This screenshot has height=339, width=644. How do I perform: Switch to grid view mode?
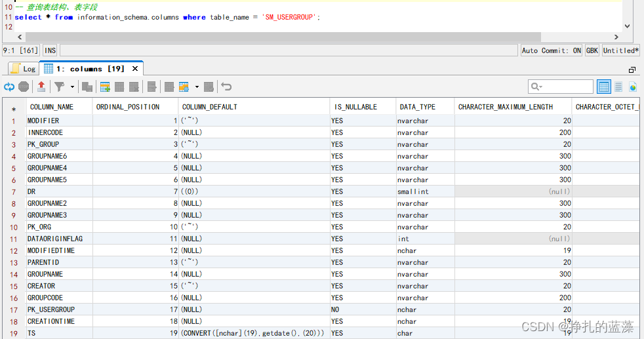pos(604,87)
